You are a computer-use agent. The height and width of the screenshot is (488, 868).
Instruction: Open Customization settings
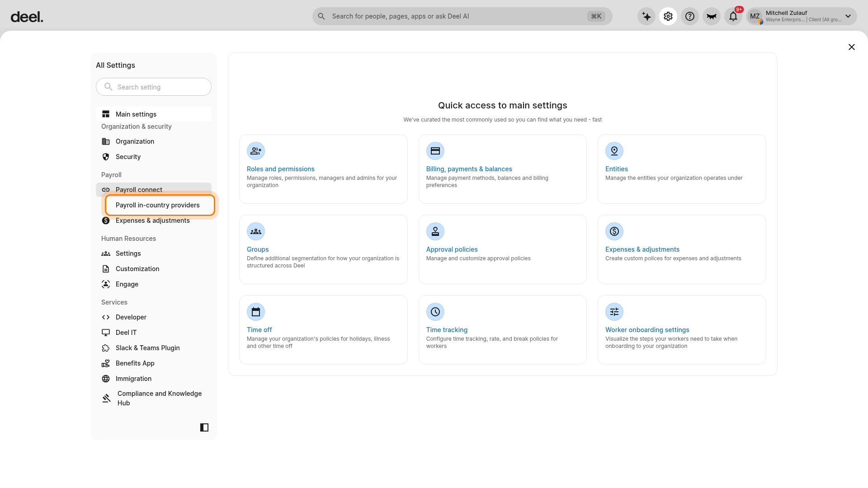point(154,269)
